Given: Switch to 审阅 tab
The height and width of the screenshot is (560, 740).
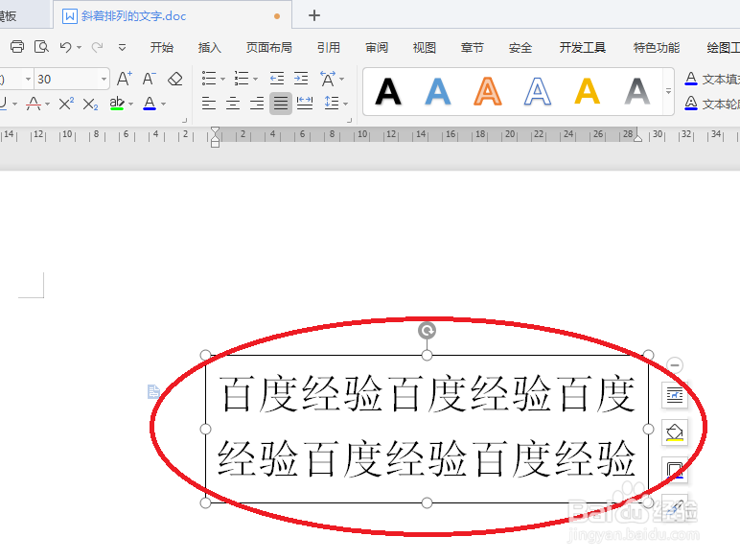Looking at the screenshot, I should [376, 47].
